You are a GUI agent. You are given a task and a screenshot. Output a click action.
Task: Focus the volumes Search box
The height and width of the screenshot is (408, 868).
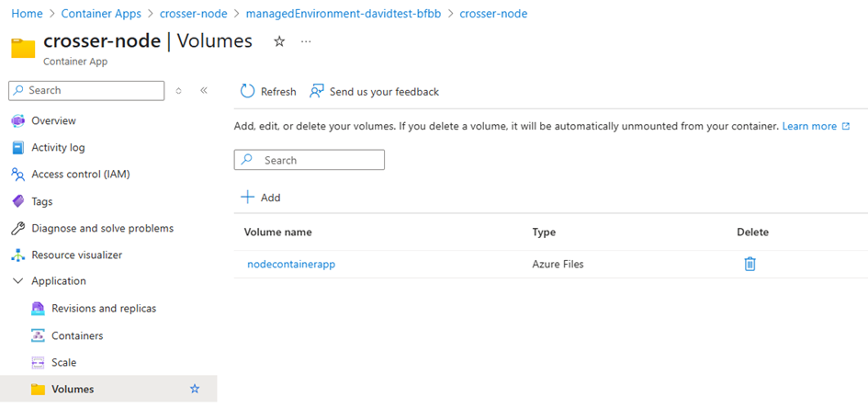tap(309, 160)
